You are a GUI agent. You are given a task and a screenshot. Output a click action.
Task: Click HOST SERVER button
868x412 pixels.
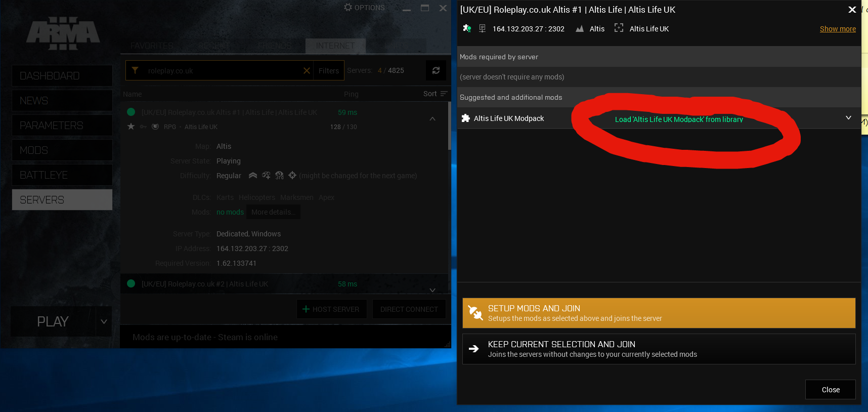331,309
